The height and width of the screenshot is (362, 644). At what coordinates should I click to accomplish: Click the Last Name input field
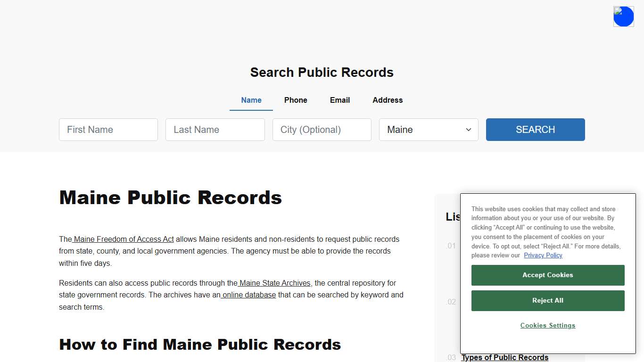[215, 130]
